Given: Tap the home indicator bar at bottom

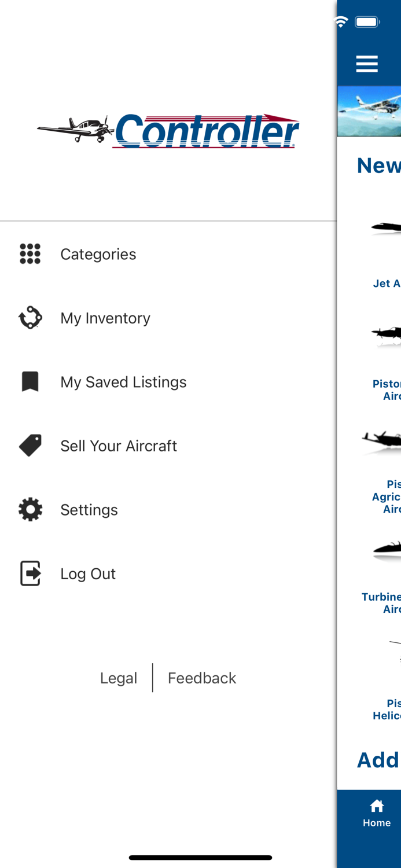Looking at the screenshot, I should point(200,858).
